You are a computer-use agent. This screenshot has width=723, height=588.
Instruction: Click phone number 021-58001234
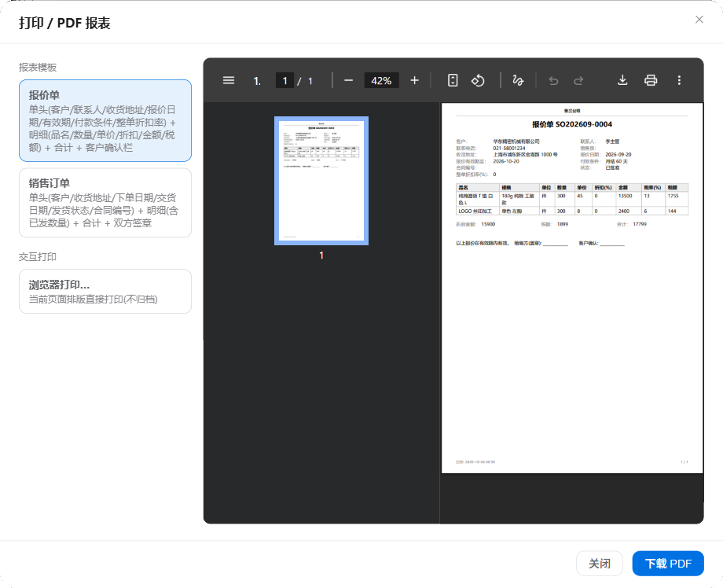point(509,148)
